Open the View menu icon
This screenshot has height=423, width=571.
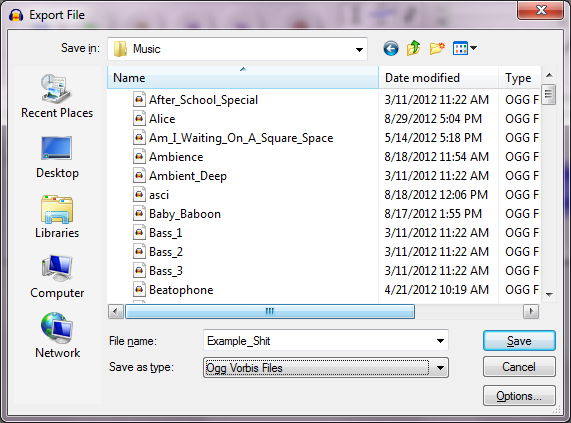465,48
